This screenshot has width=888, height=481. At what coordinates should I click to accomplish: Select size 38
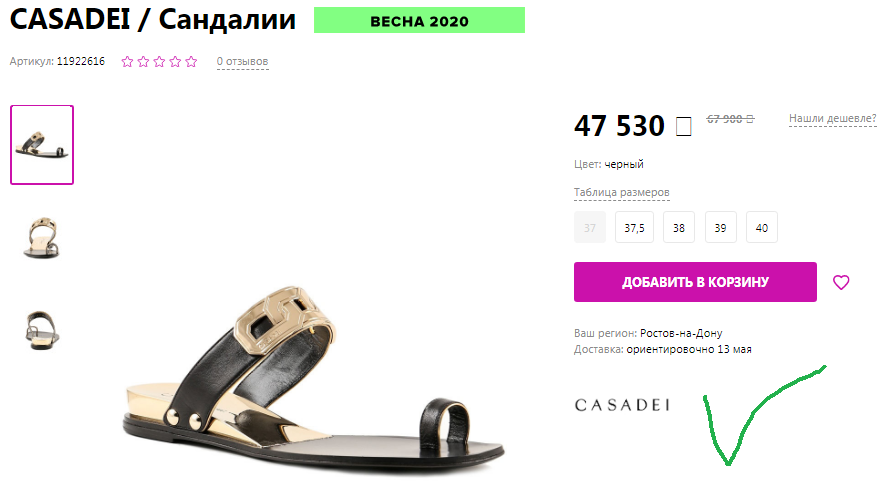[678, 227]
